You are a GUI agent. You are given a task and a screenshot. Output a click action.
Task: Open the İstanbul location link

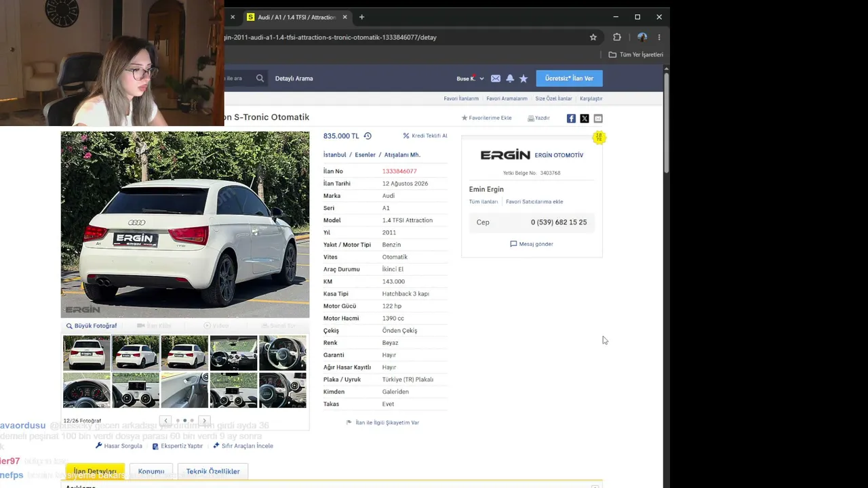coord(335,155)
